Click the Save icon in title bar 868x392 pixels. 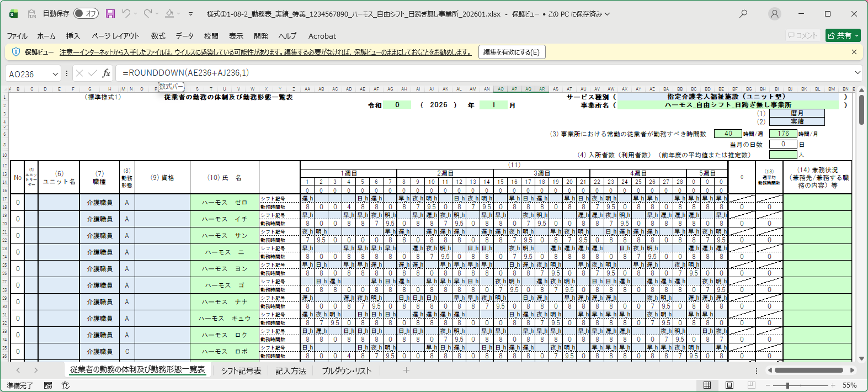pyautogui.click(x=110, y=14)
